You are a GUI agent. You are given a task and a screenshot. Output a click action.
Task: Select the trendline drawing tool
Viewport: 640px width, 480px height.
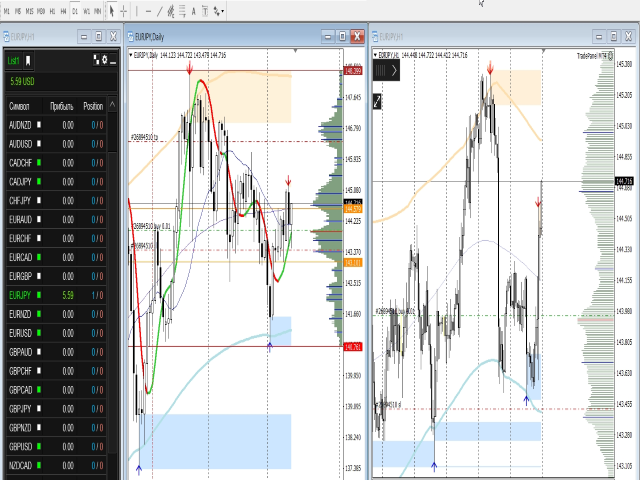160,11
